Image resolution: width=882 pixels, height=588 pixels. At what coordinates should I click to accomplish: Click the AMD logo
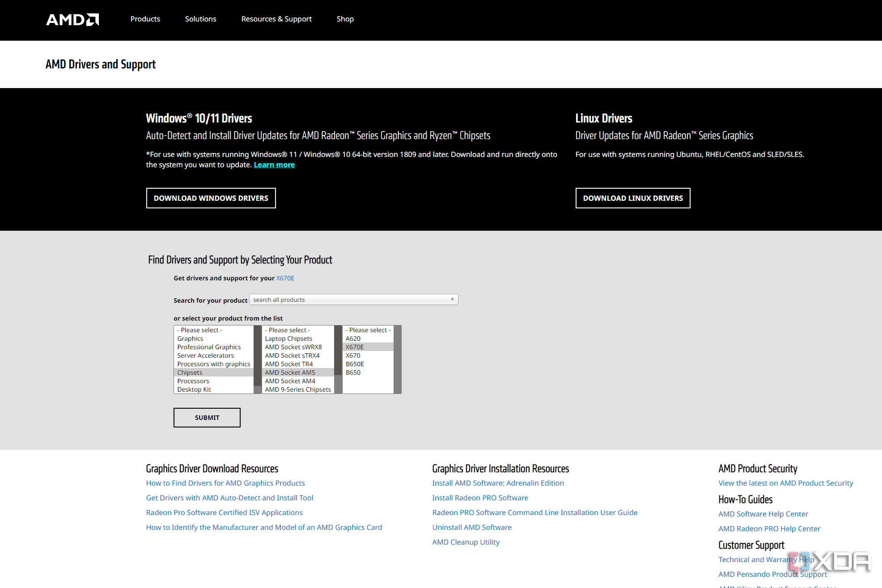click(x=72, y=19)
